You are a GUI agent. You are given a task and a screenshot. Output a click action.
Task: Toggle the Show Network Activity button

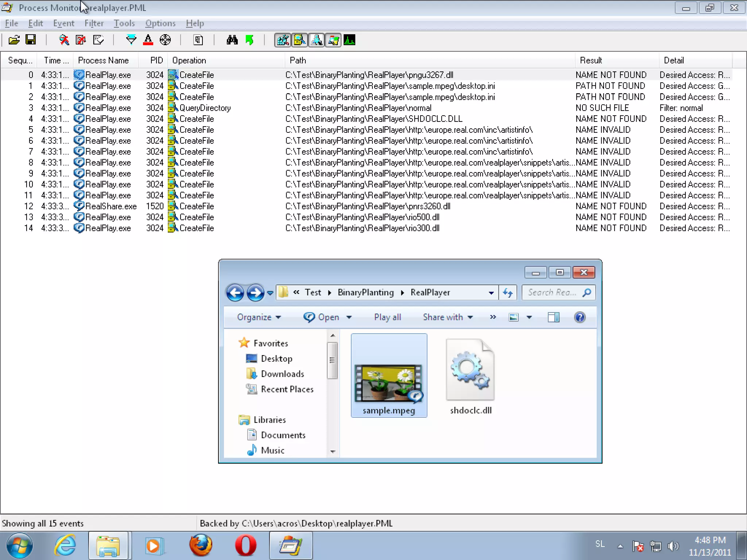tap(316, 40)
